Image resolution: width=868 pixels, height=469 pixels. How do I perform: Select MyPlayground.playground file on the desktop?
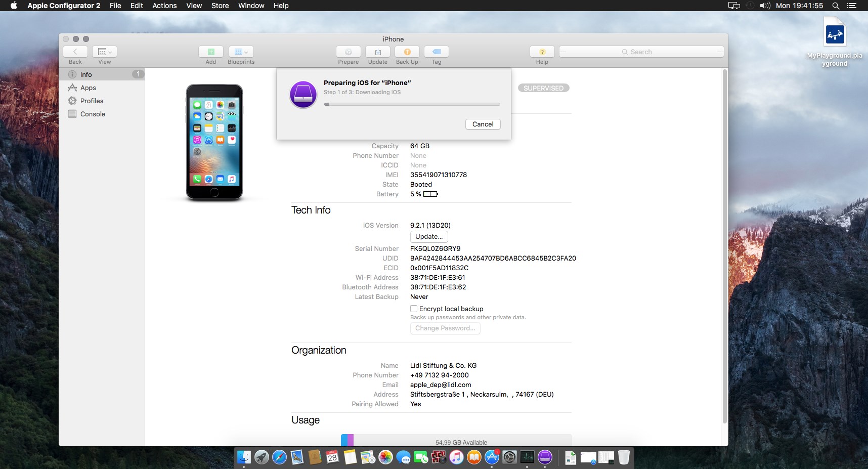[835, 42]
